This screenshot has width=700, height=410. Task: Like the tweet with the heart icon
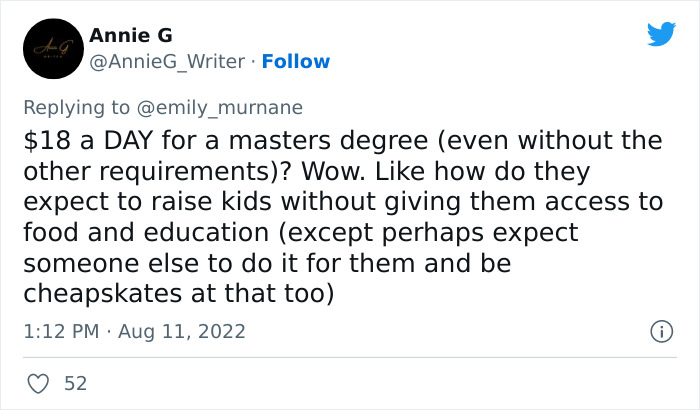coord(39,384)
